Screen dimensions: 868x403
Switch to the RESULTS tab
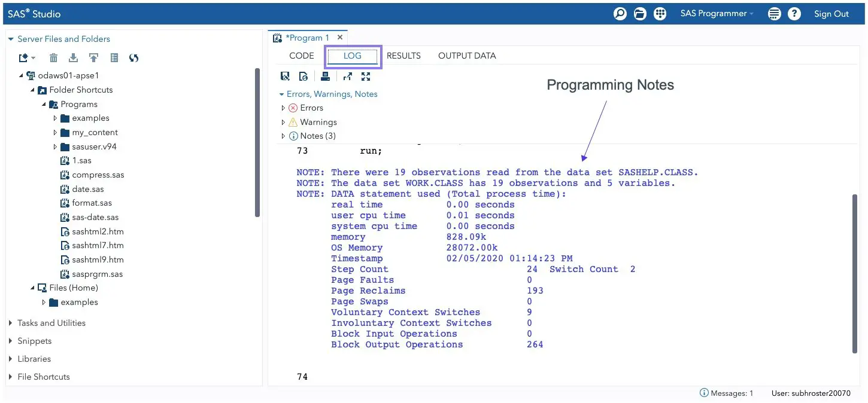coord(403,56)
